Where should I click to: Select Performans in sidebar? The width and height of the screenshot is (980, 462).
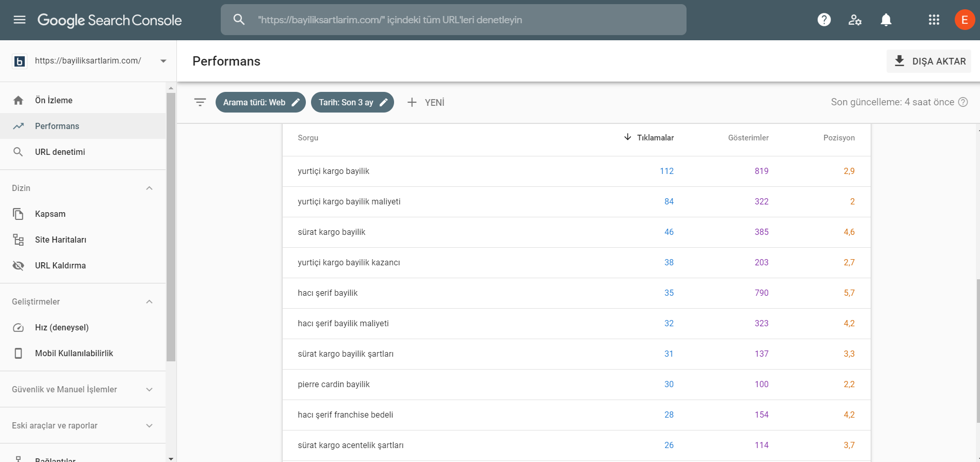83,126
